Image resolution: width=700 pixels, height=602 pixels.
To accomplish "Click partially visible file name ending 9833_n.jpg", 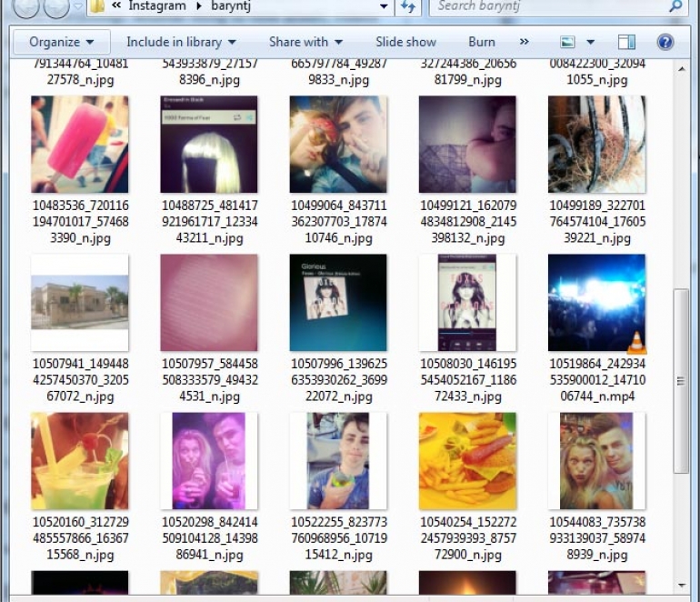I will [x=339, y=73].
